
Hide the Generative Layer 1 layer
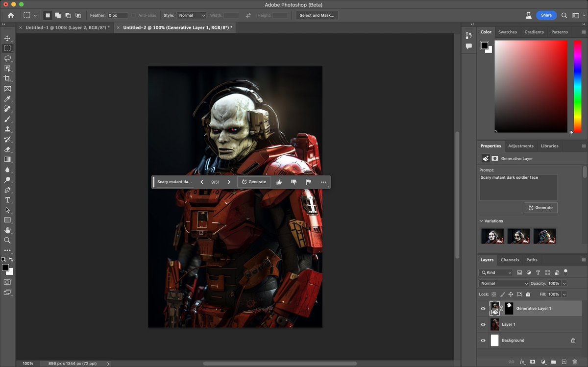pos(483,309)
